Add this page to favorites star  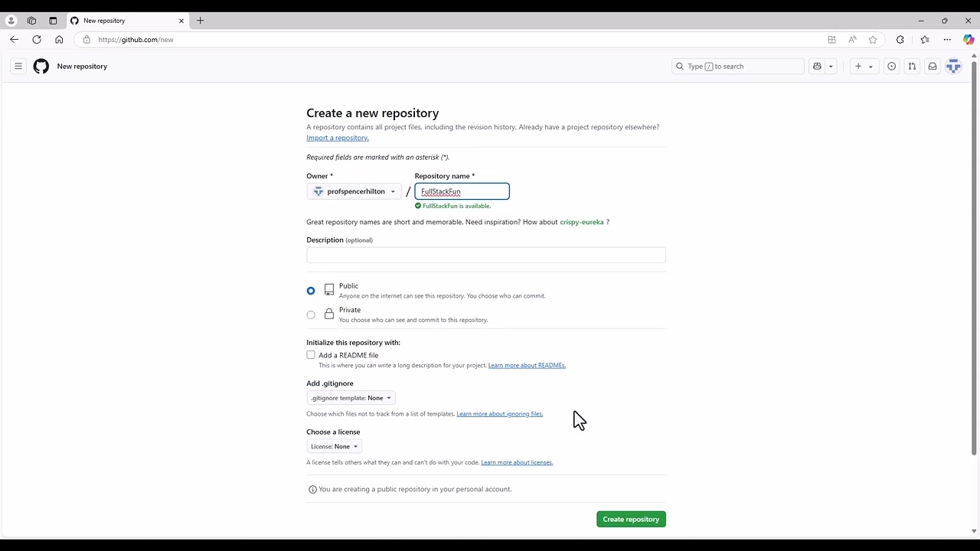[x=873, y=40]
